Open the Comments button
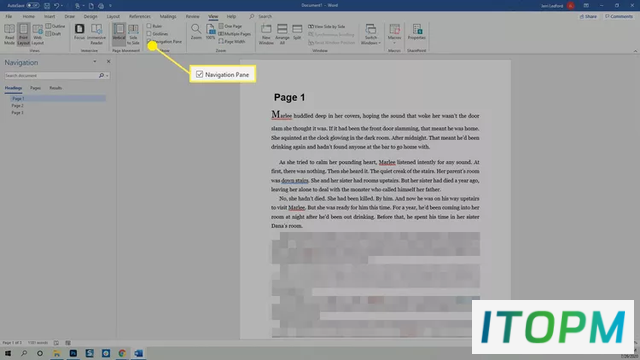Viewport: 640px width, 360px height. coord(619,17)
